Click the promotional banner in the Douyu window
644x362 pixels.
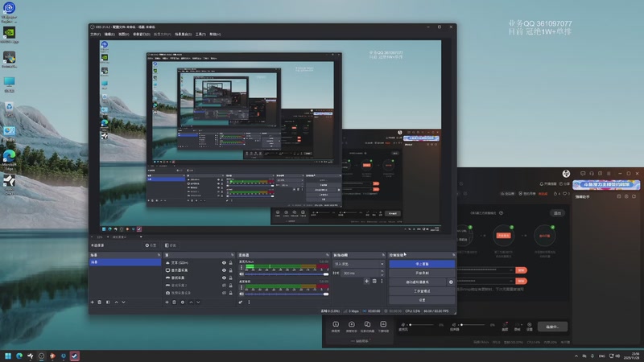[606, 185]
